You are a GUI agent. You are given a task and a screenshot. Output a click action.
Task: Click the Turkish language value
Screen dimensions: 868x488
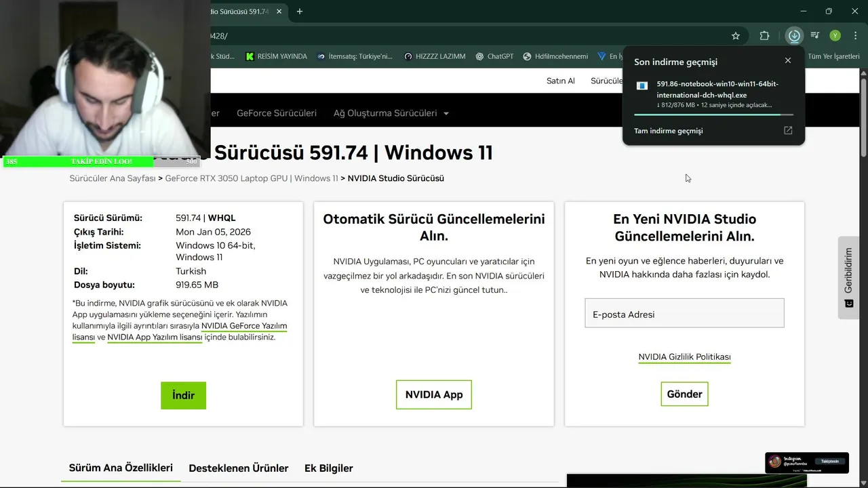pos(191,271)
